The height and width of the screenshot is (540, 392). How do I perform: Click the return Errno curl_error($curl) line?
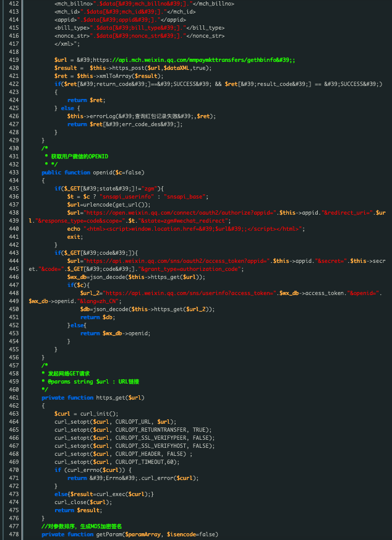133,478
